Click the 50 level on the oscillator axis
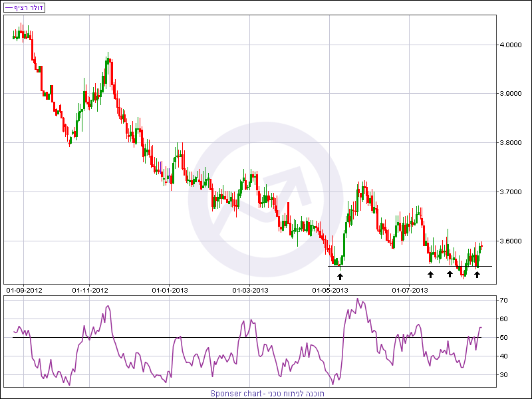 point(504,338)
